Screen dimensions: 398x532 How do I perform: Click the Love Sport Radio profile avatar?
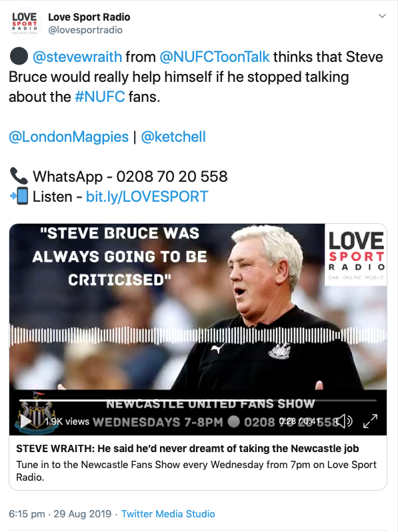25,23
